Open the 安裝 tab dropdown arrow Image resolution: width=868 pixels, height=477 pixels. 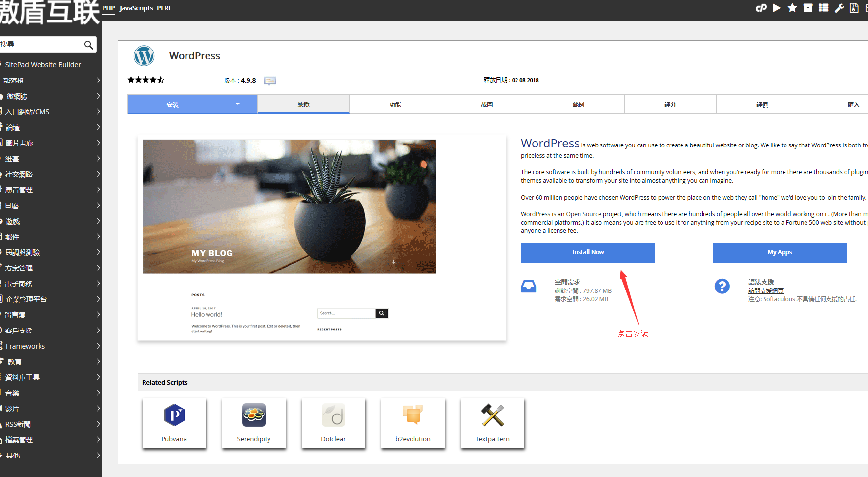[238, 104]
